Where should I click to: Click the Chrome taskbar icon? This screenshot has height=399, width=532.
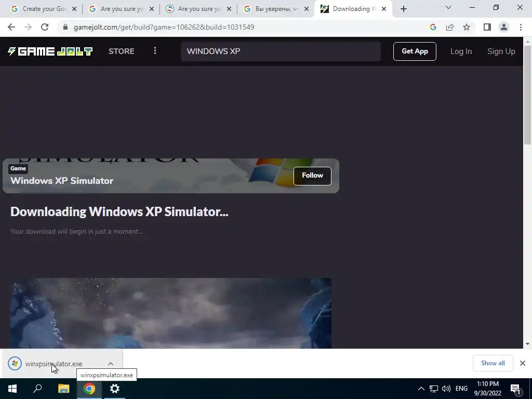click(89, 389)
